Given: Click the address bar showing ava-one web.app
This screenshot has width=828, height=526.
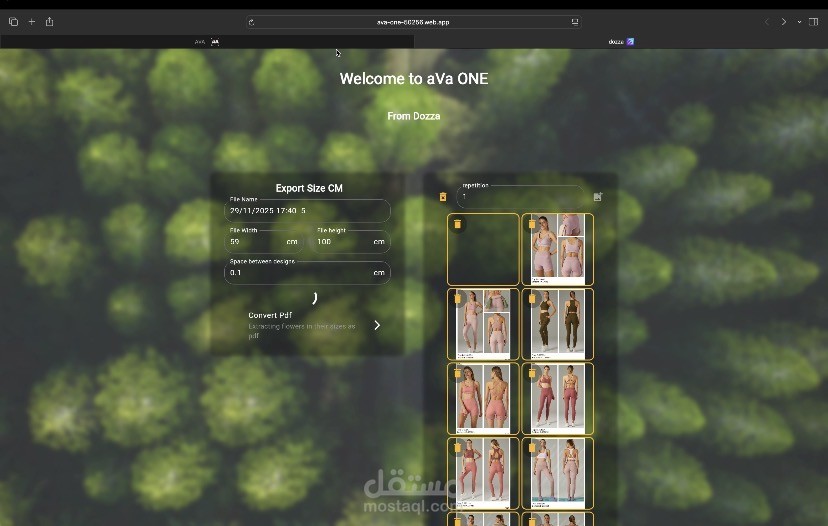Looking at the screenshot, I should coord(413,22).
